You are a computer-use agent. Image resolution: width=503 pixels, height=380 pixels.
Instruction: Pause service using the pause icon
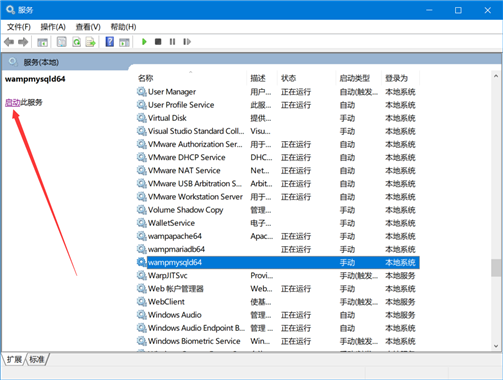coord(172,42)
